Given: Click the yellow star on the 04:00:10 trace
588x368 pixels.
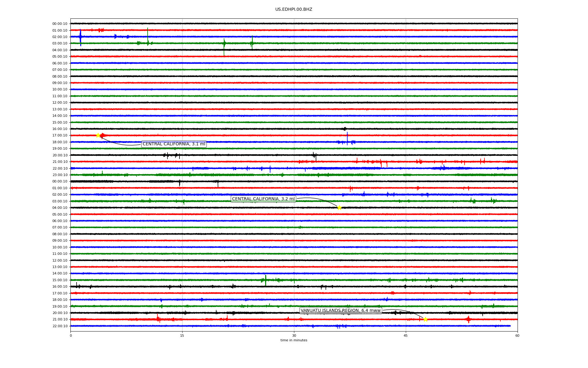Looking at the screenshot, I should coord(339,208).
